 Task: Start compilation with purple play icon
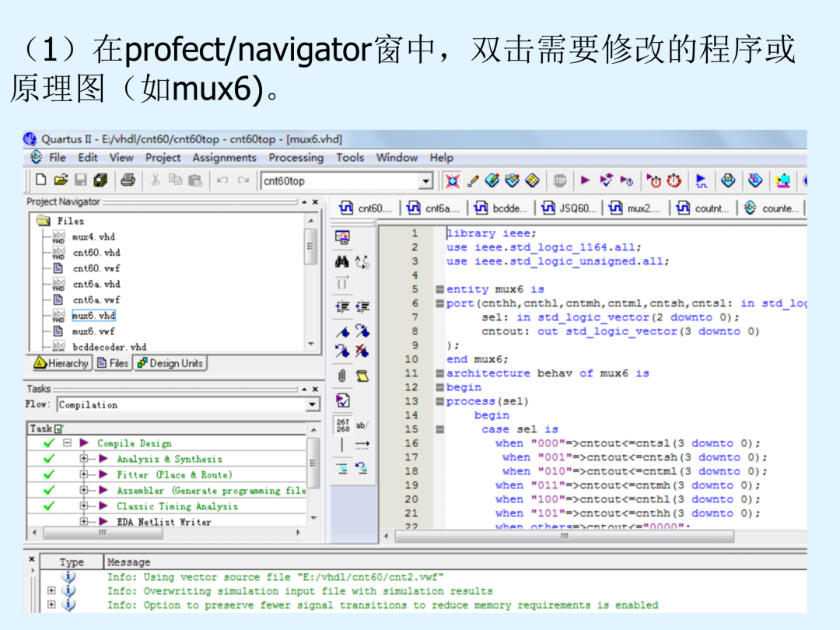tap(585, 180)
